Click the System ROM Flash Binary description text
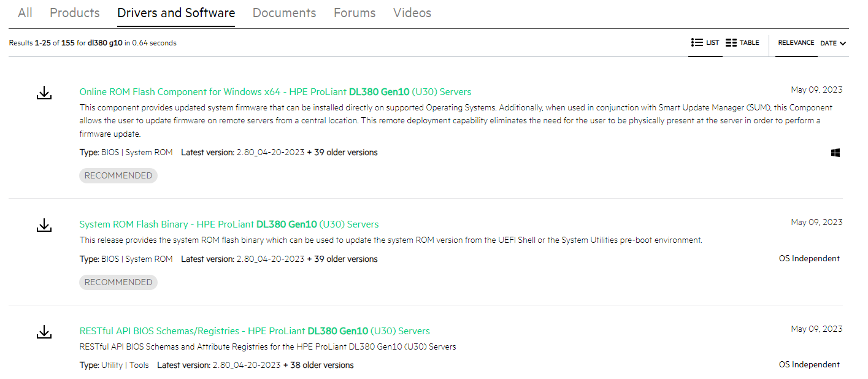Image resolution: width=868 pixels, height=379 pixels. point(391,240)
